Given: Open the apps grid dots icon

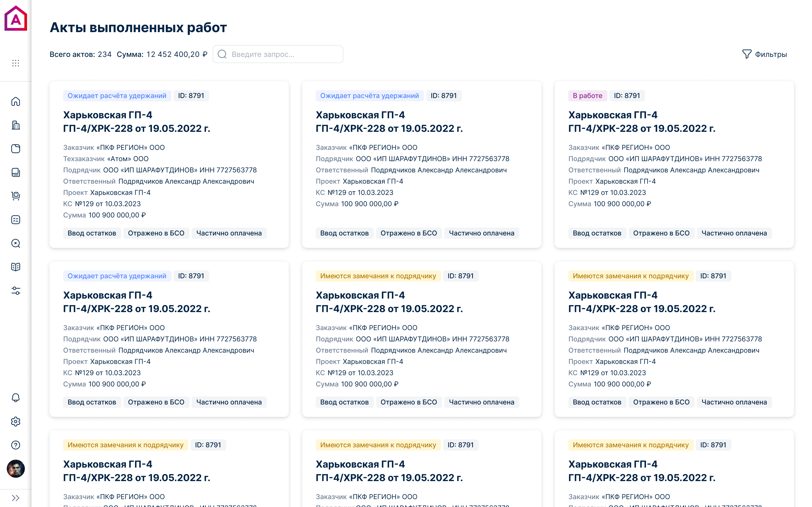Looking at the screenshot, I should tap(16, 63).
